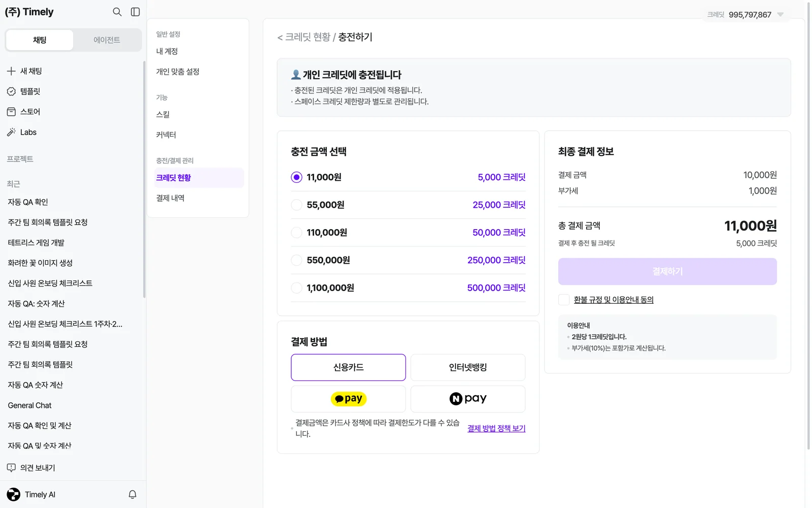The height and width of the screenshot is (508, 812).
Task: Switch to the 에이전트 tab
Action: (x=107, y=40)
